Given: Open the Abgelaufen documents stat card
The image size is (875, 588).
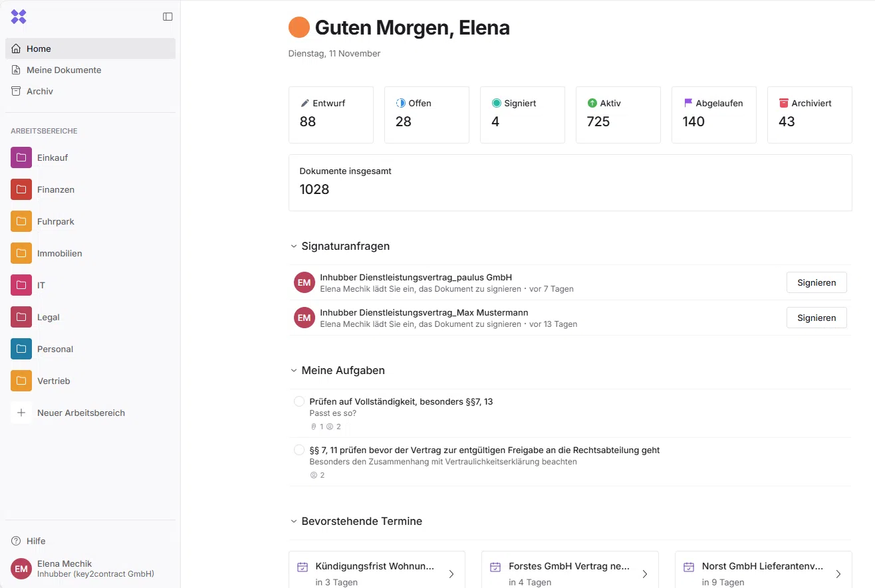Looking at the screenshot, I should click(x=713, y=114).
